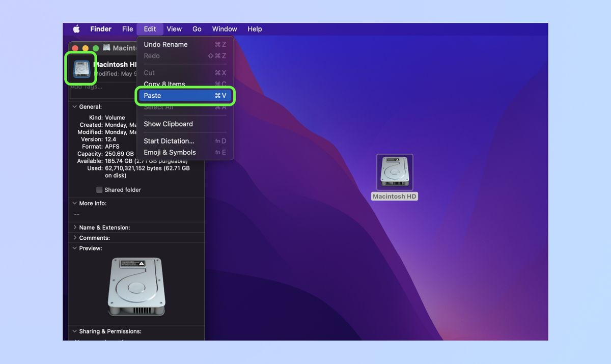Click the highlighted hard drive icon in the Info window
Screen dimensions: 611x364
pyautogui.click(x=80, y=68)
